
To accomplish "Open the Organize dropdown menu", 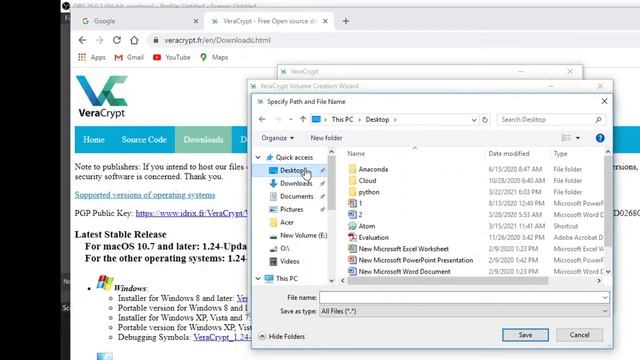I will (278, 138).
